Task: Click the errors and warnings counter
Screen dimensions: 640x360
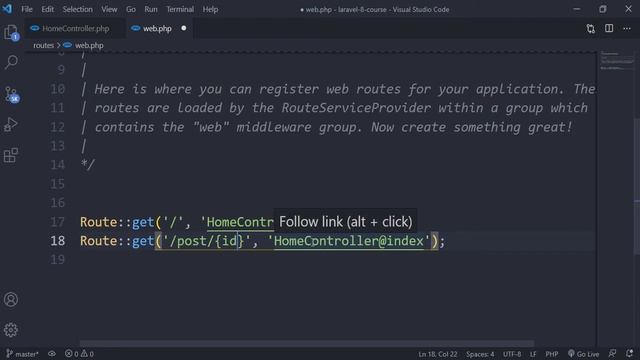Action: click(79, 354)
